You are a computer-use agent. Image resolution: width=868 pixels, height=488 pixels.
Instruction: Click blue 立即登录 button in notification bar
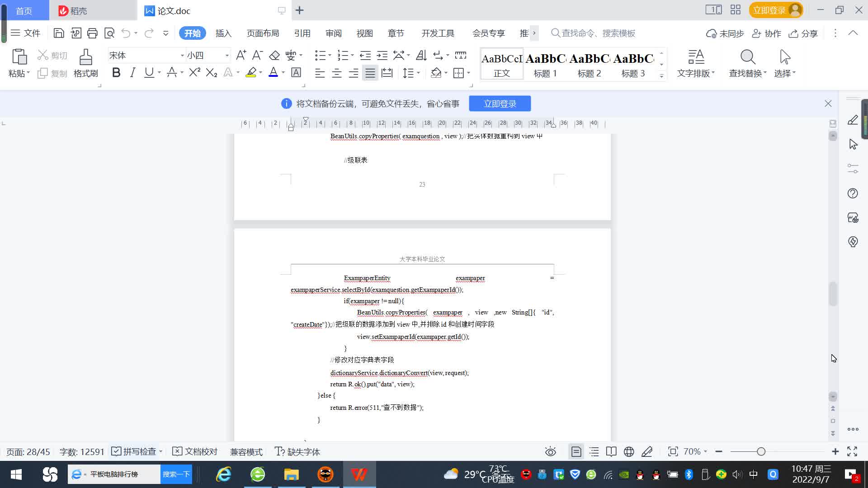coord(500,103)
